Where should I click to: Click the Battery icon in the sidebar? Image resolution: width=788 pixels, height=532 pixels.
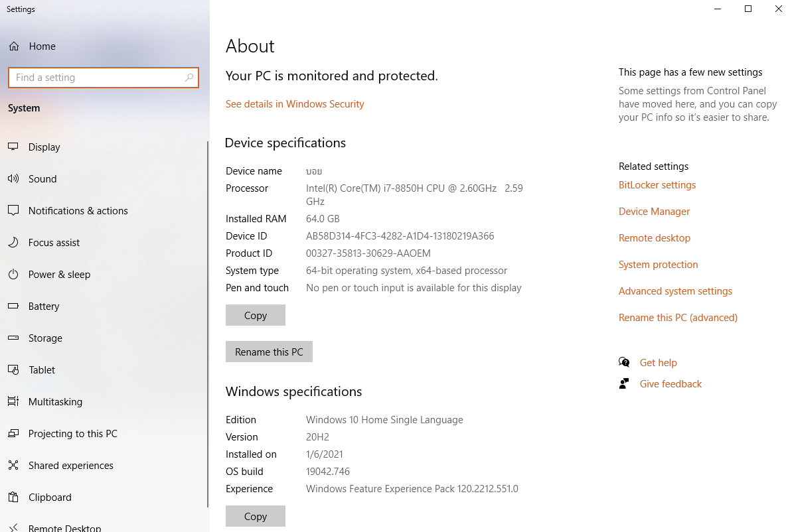point(13,306)
